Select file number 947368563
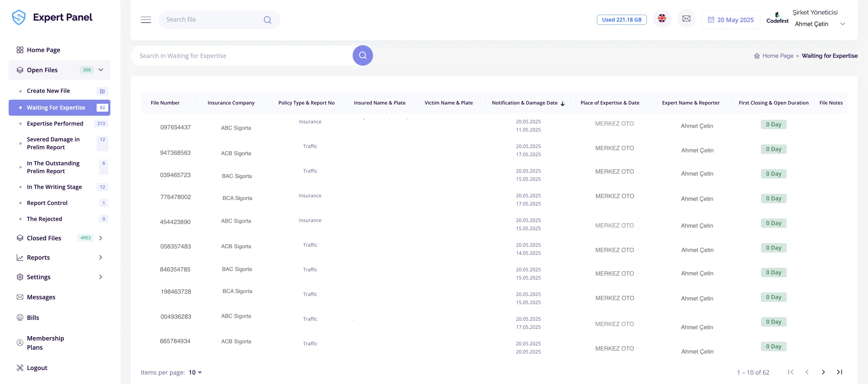The width and height of the screenshot is (868, 384). [x=175, y=153]
